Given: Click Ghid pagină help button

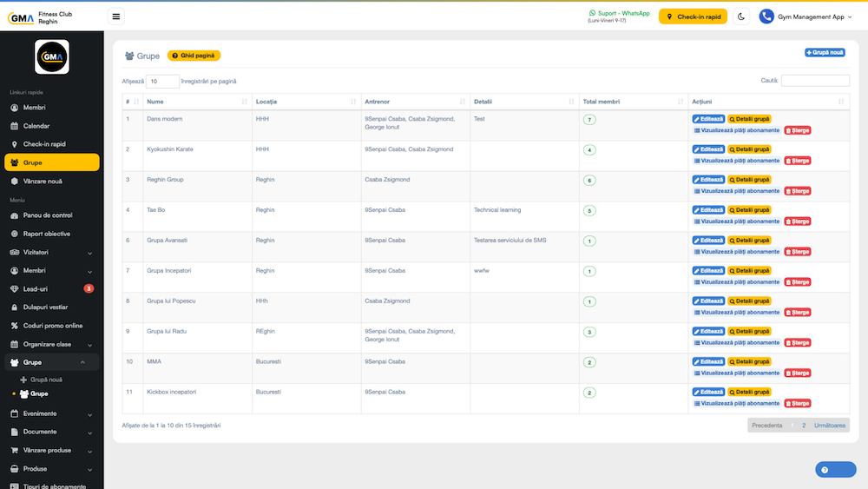Looking at the screenshot, I should coord(194,56).
